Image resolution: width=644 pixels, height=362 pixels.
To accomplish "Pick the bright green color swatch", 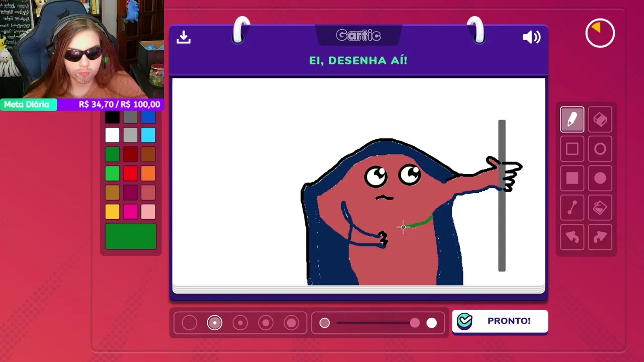I will click(112, 173).
